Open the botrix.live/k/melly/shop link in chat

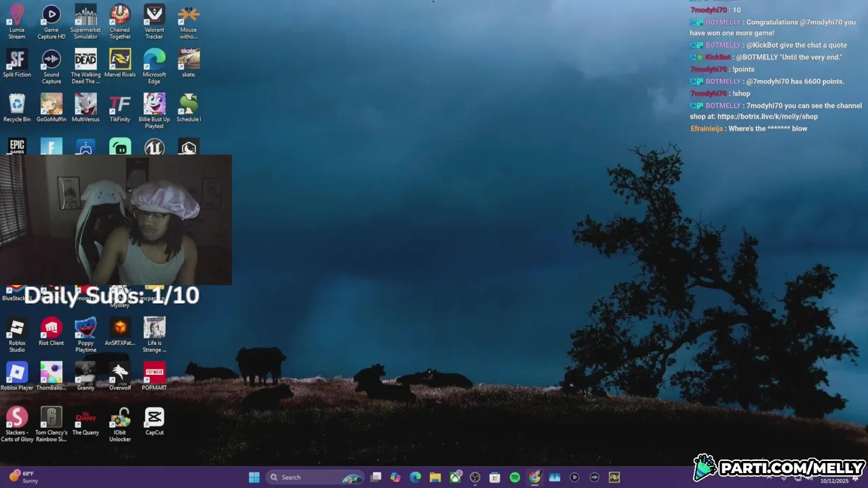(768, 117)
